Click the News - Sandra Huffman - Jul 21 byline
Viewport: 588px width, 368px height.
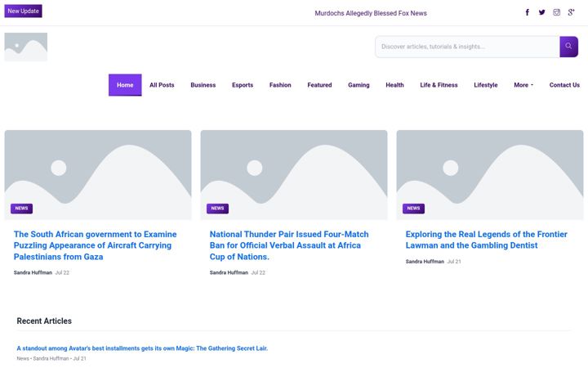click(51, 359)
